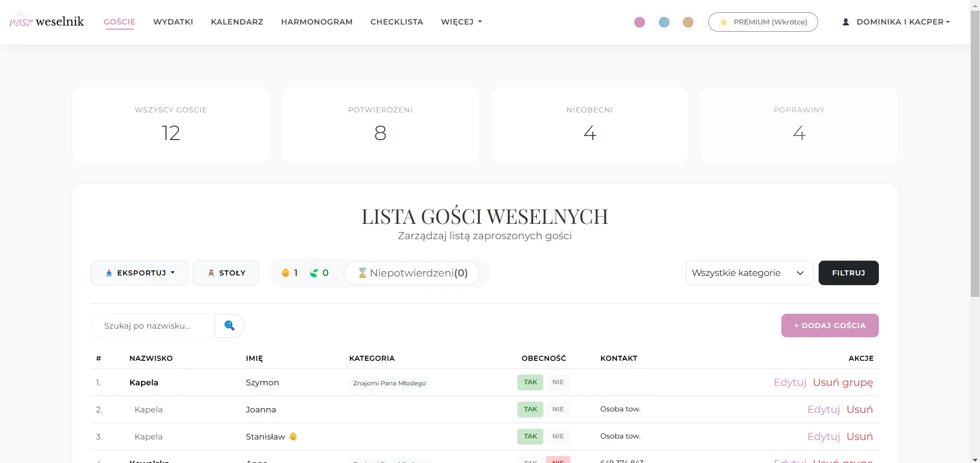Viewport: 980px width, 463px height.
Task: Select the pink theme color circle
Action: (639, 22)
